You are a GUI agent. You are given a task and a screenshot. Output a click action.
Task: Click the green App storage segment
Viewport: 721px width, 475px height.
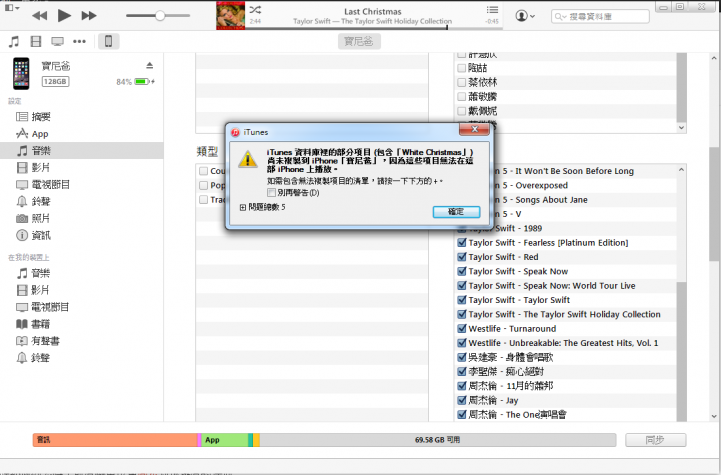click(x=225, y=440)
